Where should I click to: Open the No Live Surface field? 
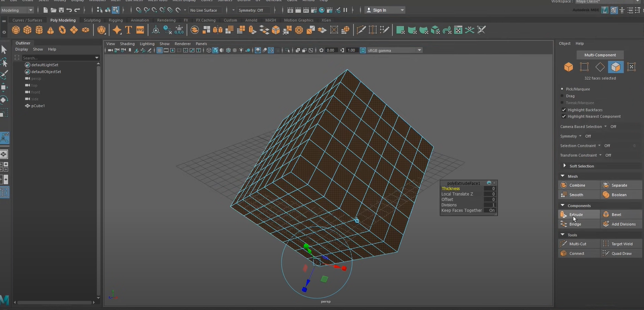[x=205, y=10]
